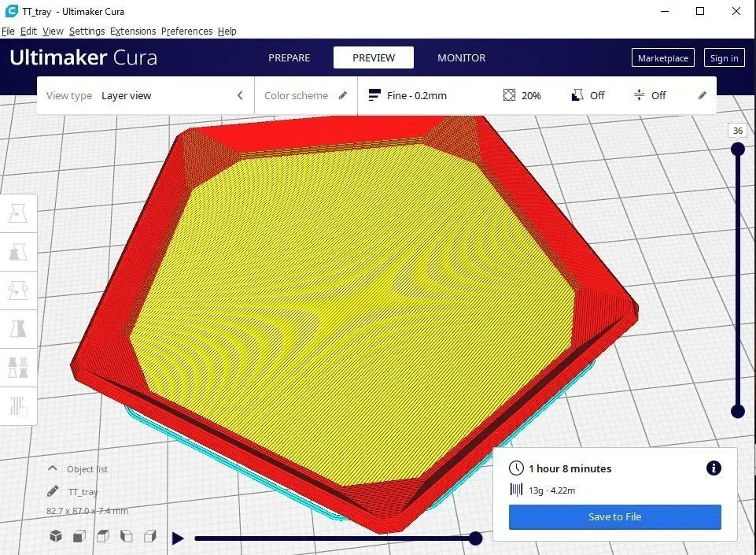Play the layer simulation
This screenshot has height=555, width=756.
click(x=178, y=538)
